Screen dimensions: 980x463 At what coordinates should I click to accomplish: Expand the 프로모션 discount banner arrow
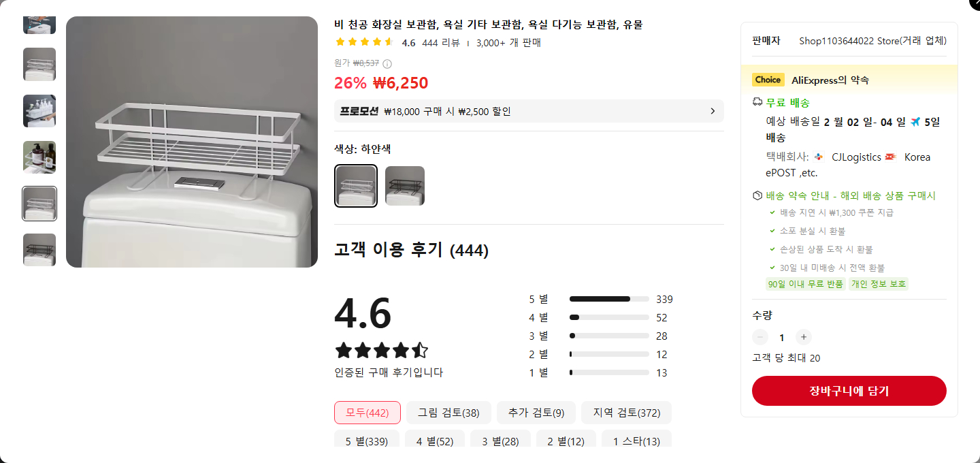(713, 111)
